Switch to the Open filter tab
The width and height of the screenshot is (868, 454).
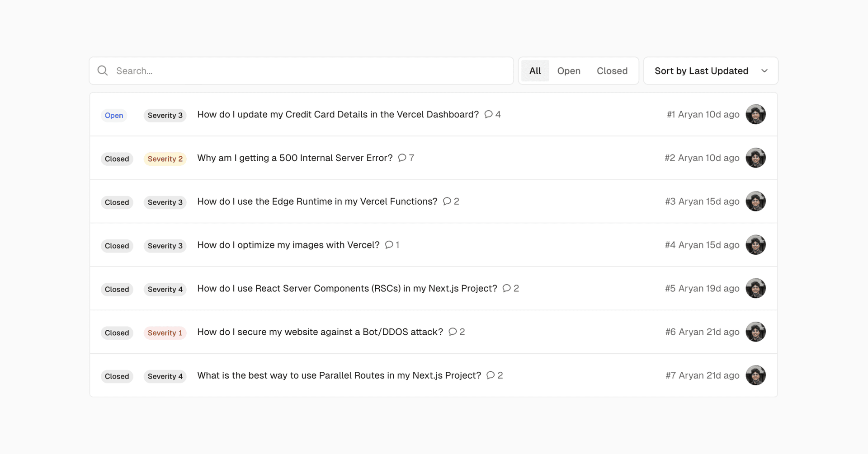point(568,71)
